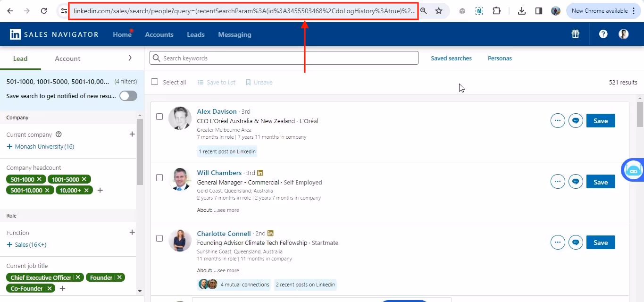
Task: Open the Leads menu in the navigation
Action: tap(195, 34)
